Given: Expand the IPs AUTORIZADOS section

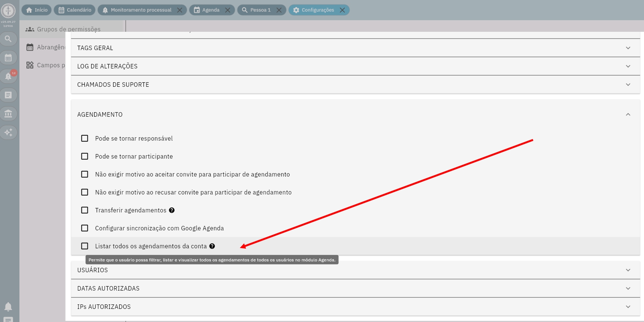Looking at the screenshot, I should tap(355, 307).
